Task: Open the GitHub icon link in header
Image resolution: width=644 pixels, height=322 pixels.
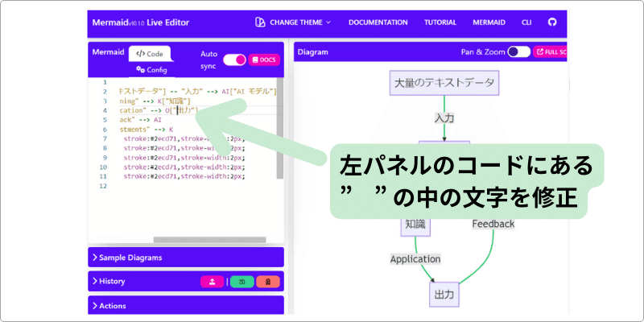Action: pyautogui.click(x=552, y=23)
